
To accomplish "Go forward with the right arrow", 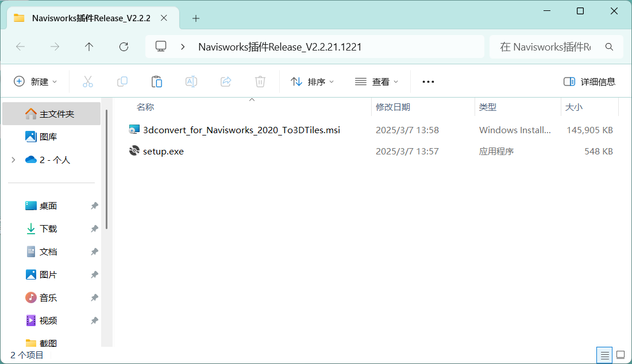I will [x=55, y=47].
